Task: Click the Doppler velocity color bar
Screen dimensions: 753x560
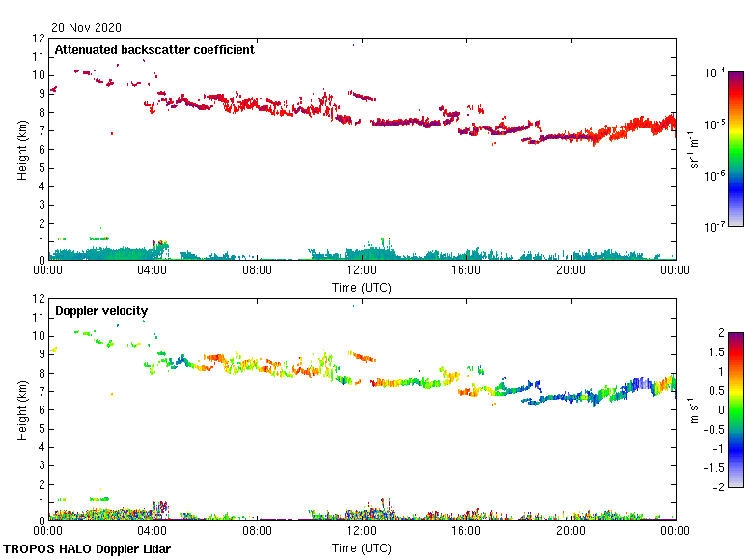Action: click(736, 409)
